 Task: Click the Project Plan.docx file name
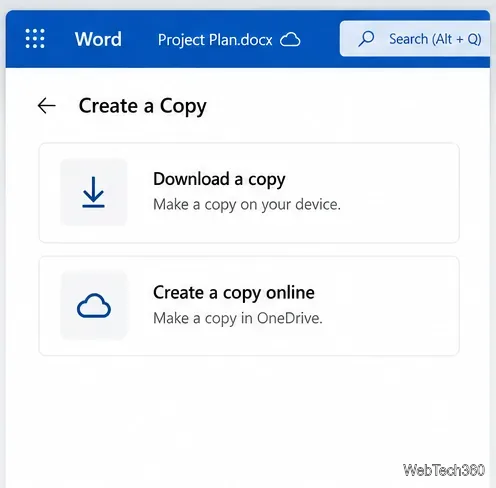point(215,40)
